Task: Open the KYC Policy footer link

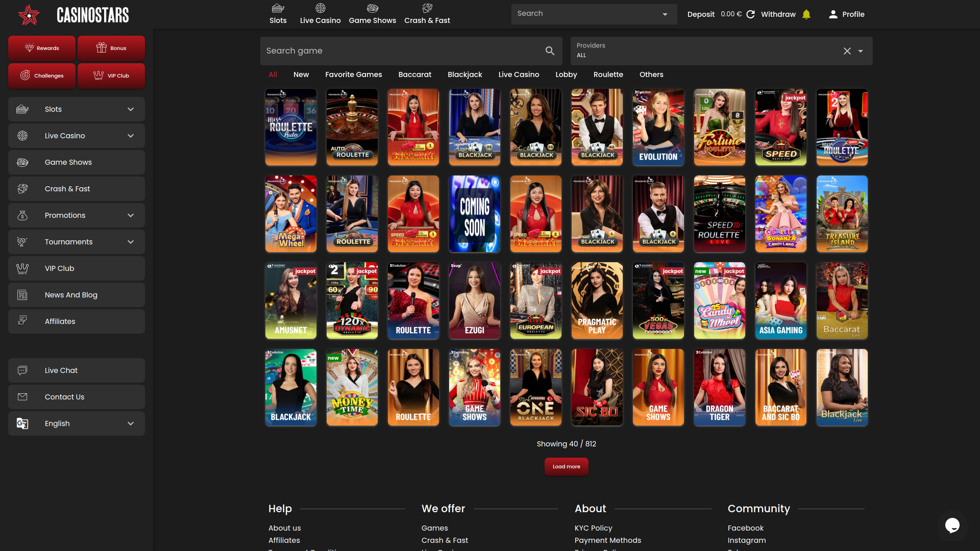Action: [x=593, y=528]
